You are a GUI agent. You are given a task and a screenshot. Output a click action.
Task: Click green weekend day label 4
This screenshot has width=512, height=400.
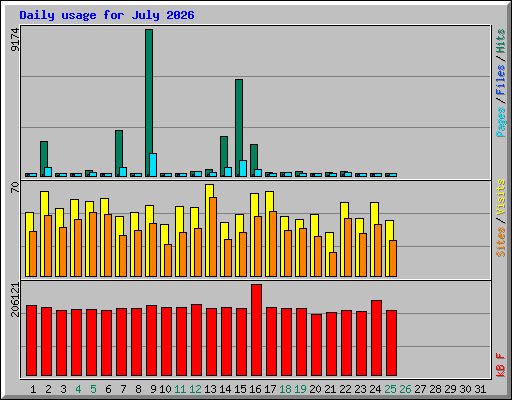78,389
